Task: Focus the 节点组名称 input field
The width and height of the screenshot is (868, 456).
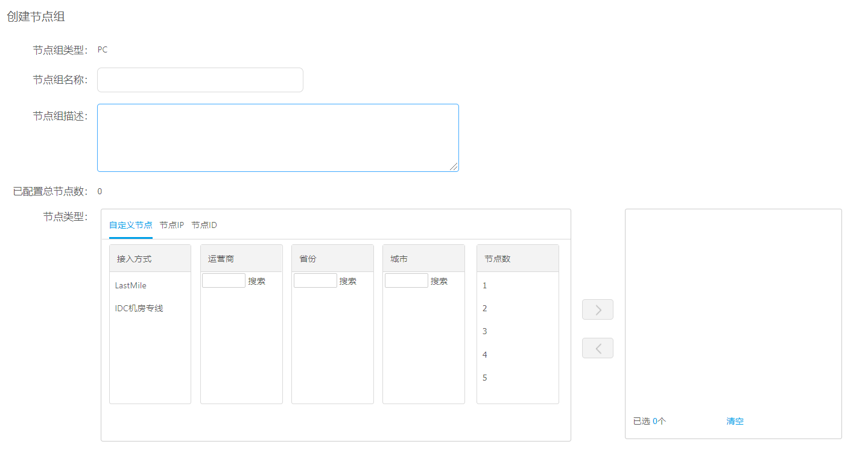Action: pos(200,80)
